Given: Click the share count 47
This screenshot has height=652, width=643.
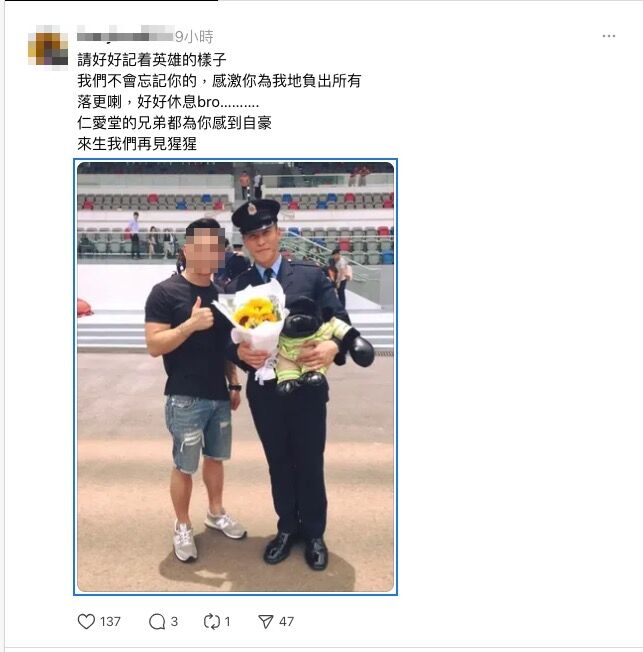Looking at the screenshot, I should pyautogui.click(x=287, y=621).
